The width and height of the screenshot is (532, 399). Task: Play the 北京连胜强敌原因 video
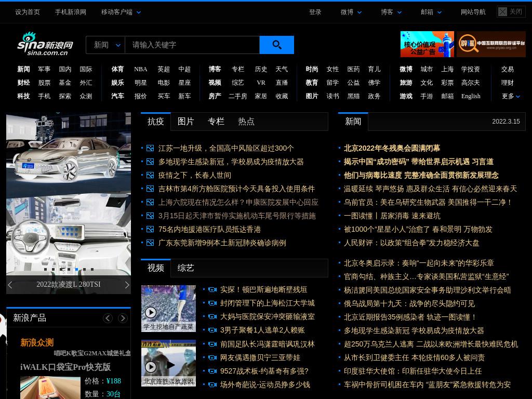tap(151, 367)
